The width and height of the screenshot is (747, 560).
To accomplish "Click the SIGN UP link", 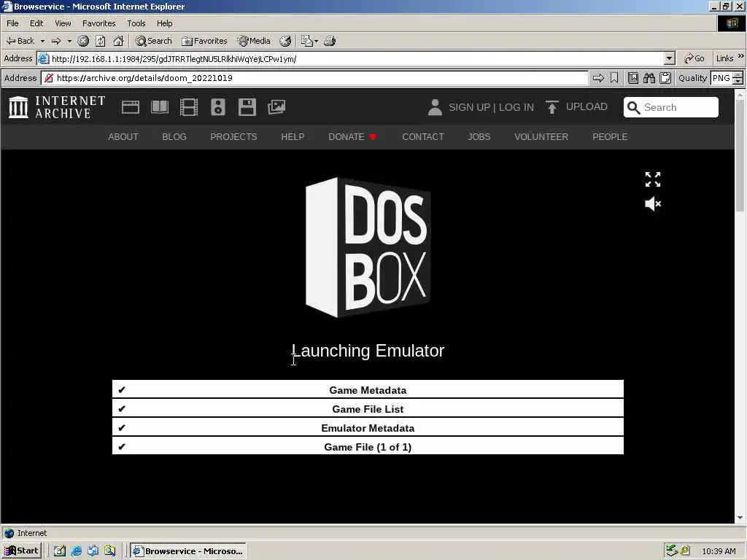I will [x=469, y=107].
